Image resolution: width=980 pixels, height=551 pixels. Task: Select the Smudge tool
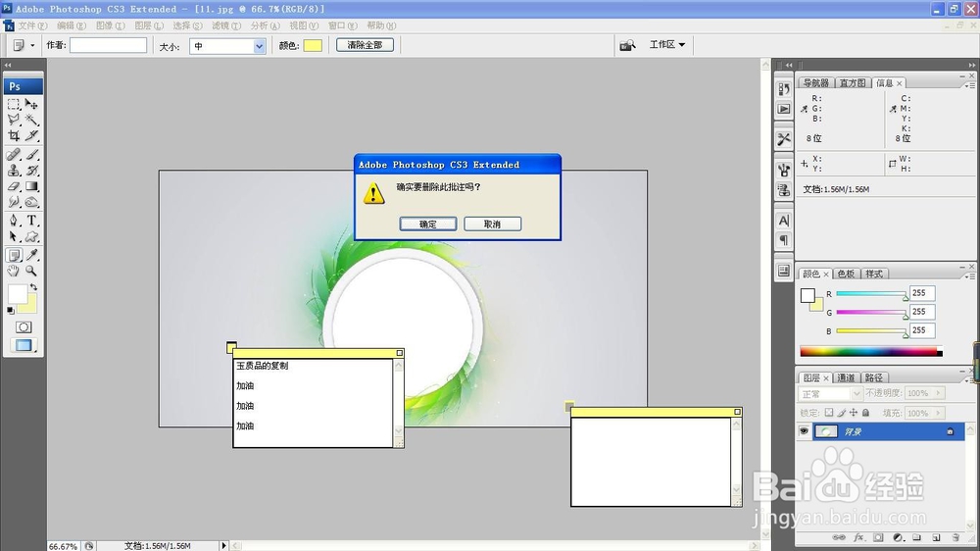click(x=14, y=202)
